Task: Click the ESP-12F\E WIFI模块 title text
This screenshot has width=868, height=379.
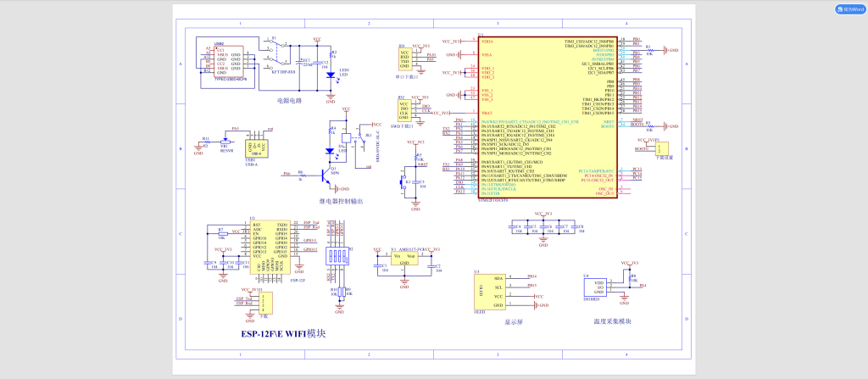Action: tap(282, 334)
